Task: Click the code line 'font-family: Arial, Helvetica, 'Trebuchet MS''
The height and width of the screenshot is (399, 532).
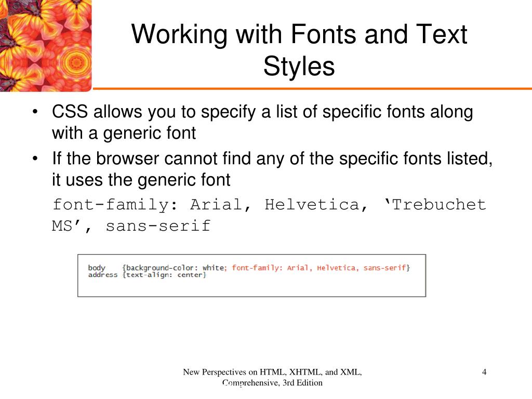Action: point(270,215)
